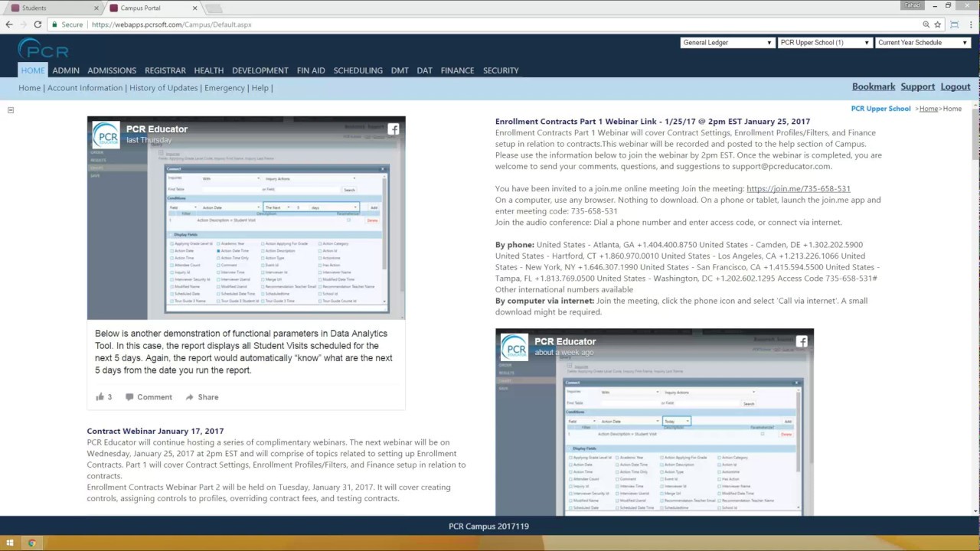Image resolution: width=980 pixels, height=551 pixels.
Task: Open the SECURITY menu
Action: coord(501,70)
